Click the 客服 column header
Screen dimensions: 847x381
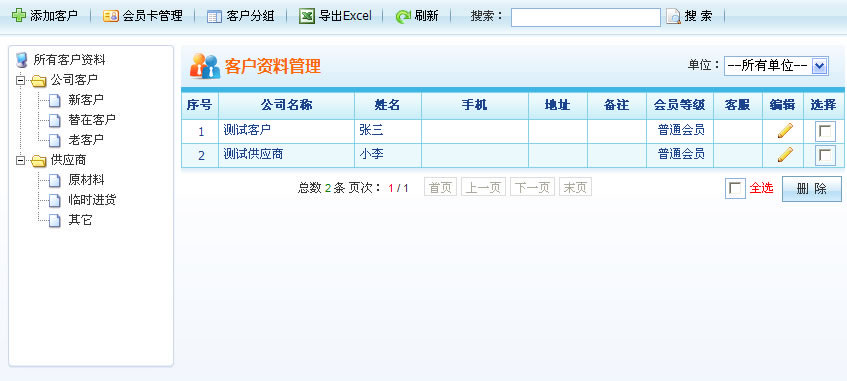(738, 105)
